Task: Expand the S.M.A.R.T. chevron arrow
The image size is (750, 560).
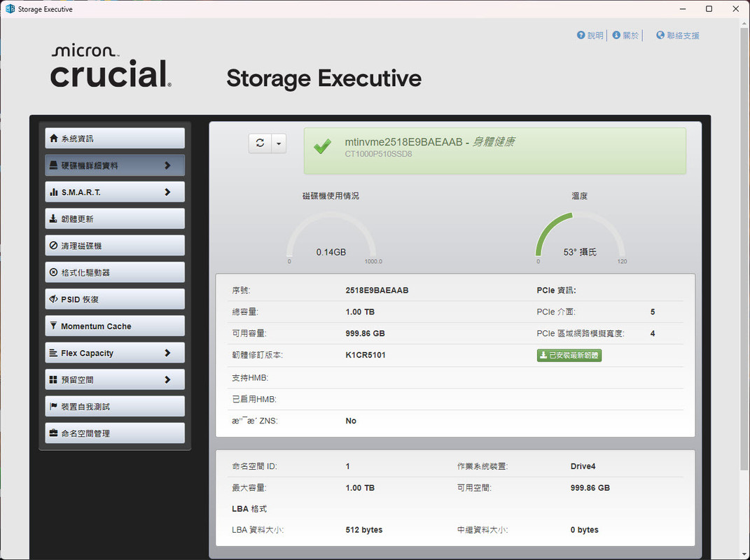Action: pos(167,192)
